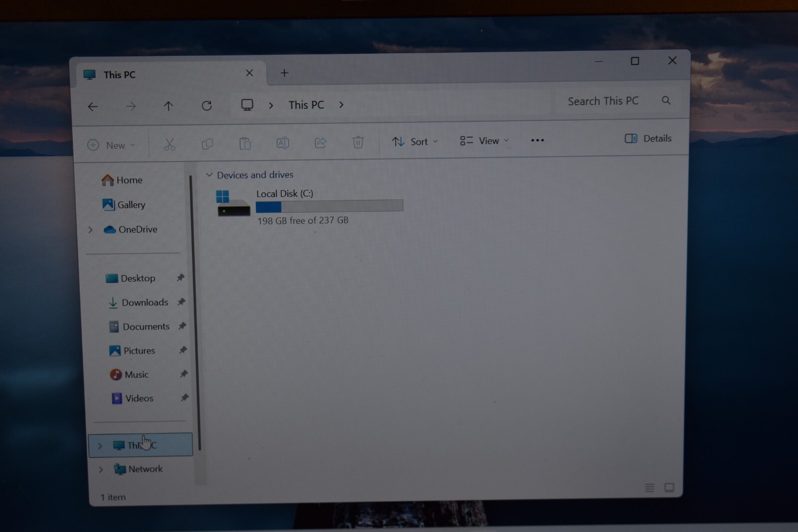This screenshot has width=798, height=532.
Task: Click the Paste clipboard icon
Action: click(245, 144)
